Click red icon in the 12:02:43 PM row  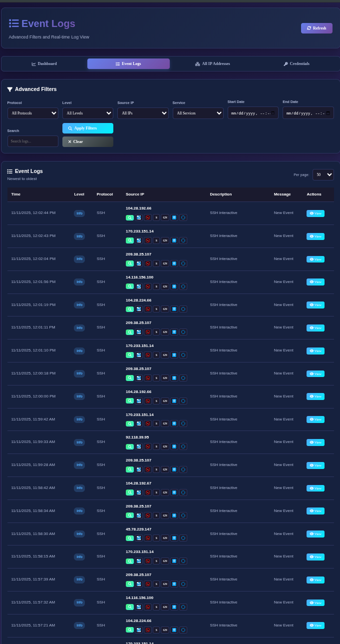(147, 240)
